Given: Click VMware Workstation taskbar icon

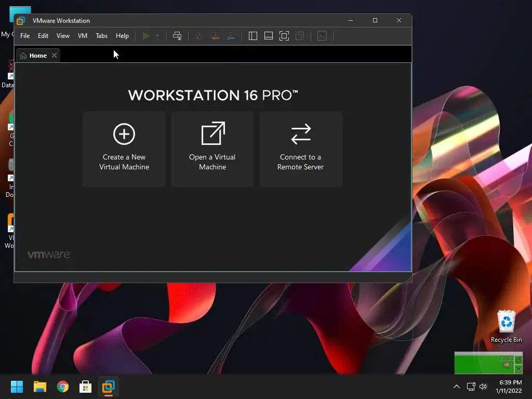Looking at the screenshot, I should [x=109, y=387].
